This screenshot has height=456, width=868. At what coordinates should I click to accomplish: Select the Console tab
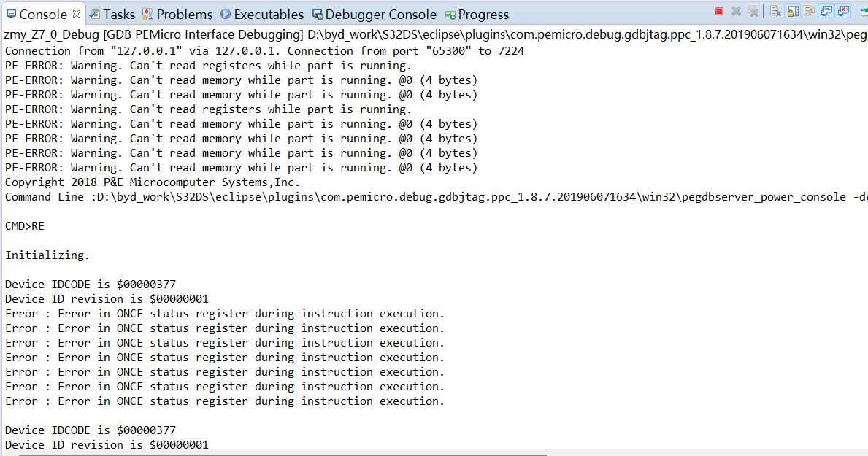click(x=42, y=15)
